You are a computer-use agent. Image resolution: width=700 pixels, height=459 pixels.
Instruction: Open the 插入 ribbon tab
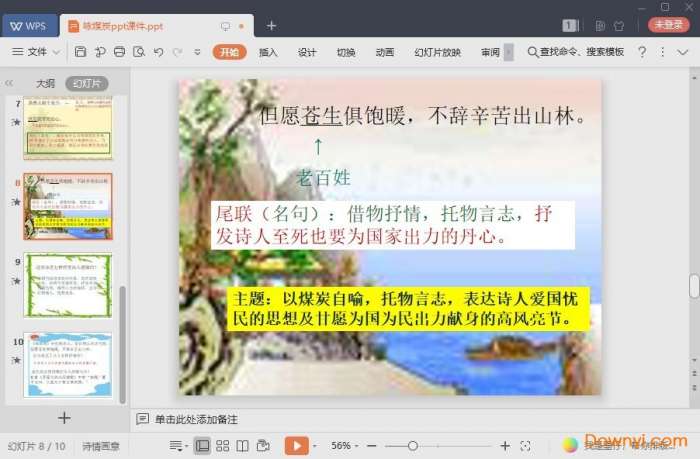(268, 52)
